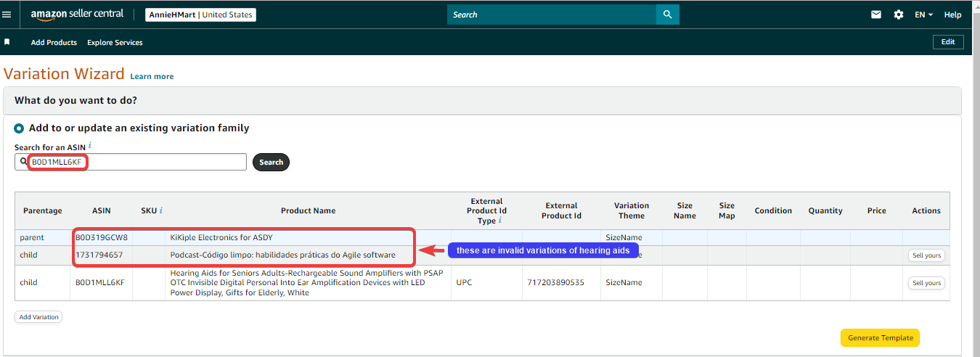The image size is (980, 357).
Task: Focus the top Search input field
Action: (x=552, y=15)
